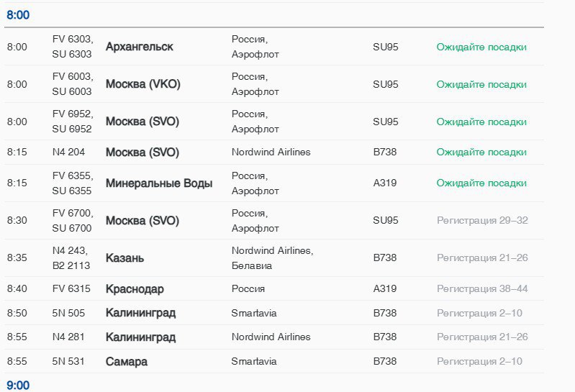Click flight number N4 204
The height and width of the screenshot is (392, 575).
68,152
